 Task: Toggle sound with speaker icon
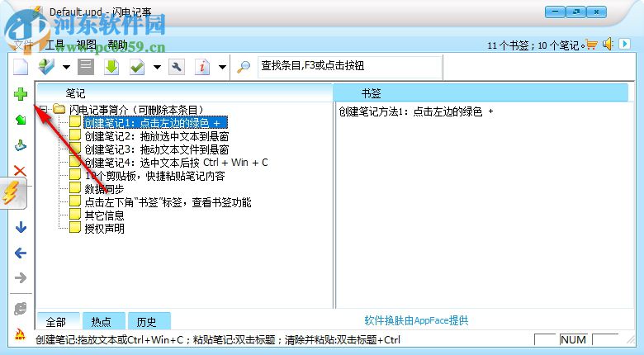point(608,44)
